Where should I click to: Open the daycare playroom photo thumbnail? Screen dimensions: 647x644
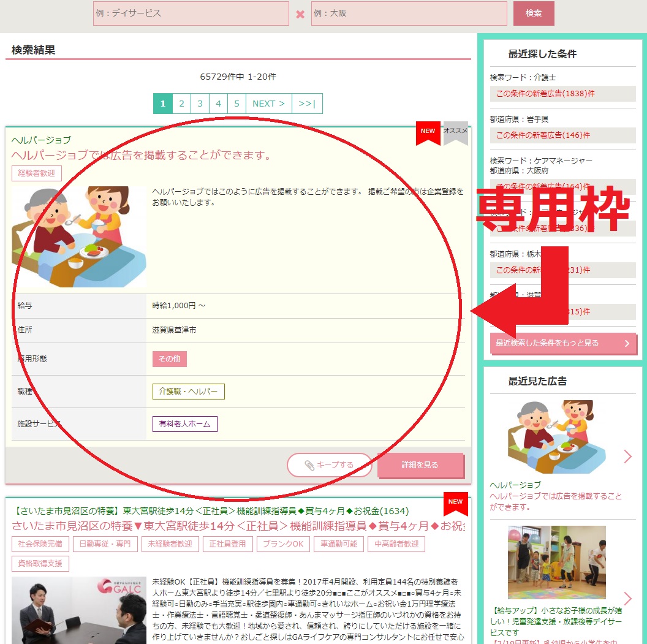pos(556,562)
